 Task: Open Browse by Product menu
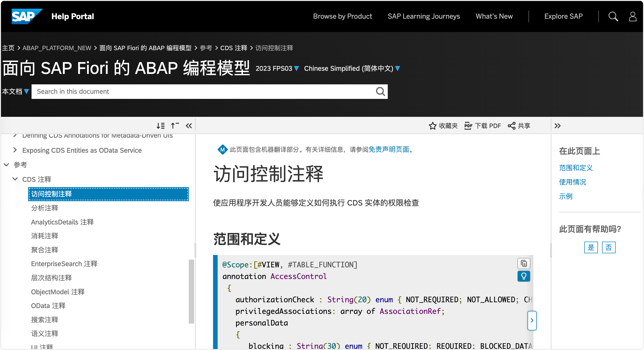tap(342, 16)
